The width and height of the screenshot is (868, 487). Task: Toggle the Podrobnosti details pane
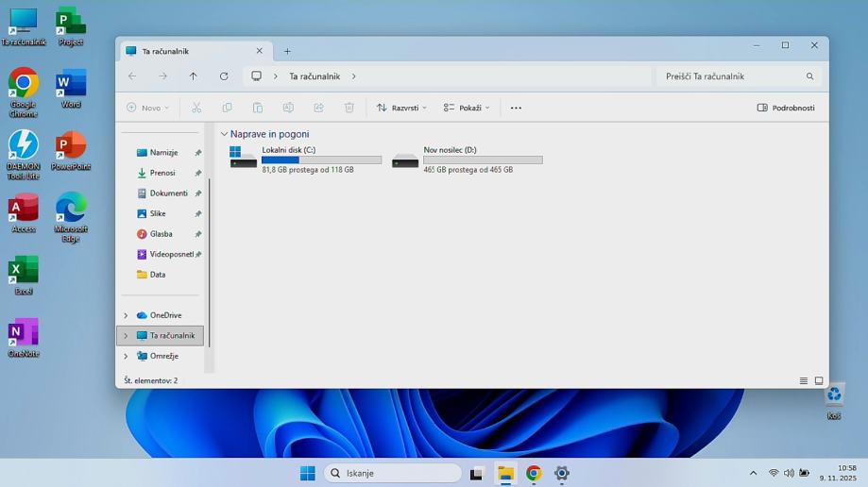(786, 108)
